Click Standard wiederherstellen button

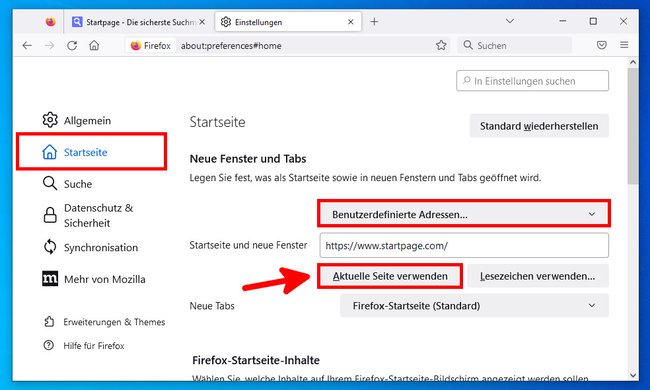539,126
